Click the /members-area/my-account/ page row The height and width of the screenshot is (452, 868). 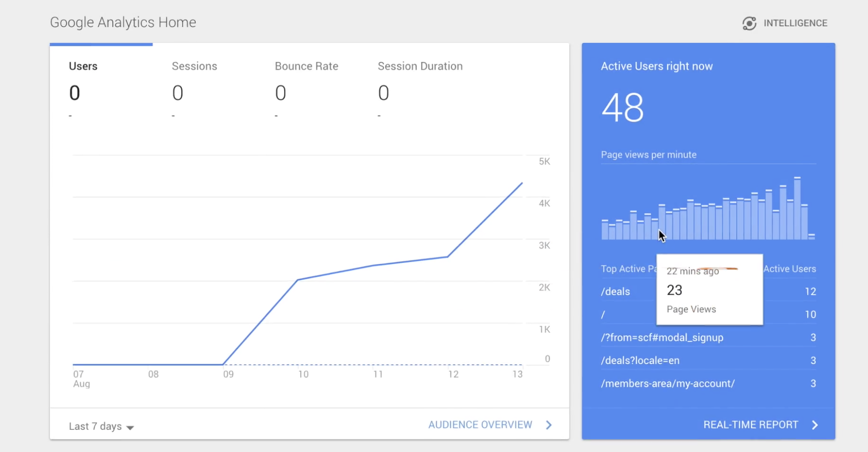[708, 384]
